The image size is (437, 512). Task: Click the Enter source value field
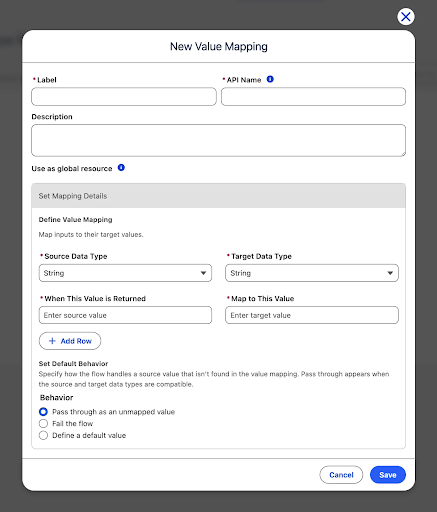(x=125, y=315)
